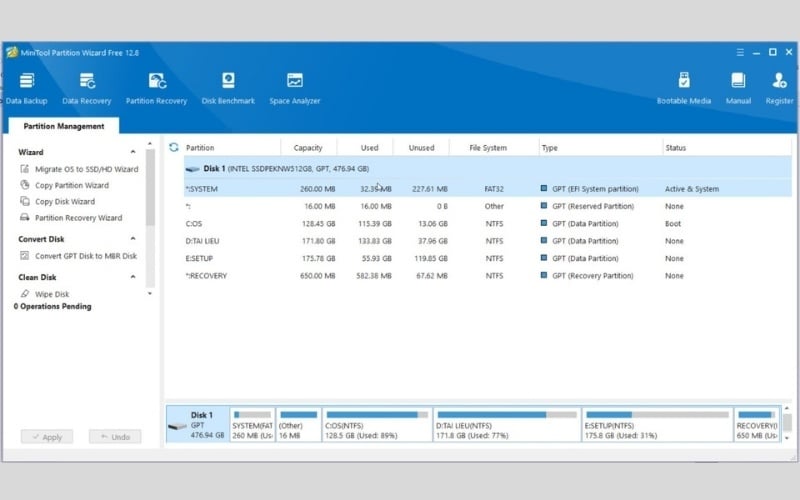Click the refresh icon beside Partition header
Image resolution: width=800 pixels, height=500 pixels.
(x=174, y=147)
